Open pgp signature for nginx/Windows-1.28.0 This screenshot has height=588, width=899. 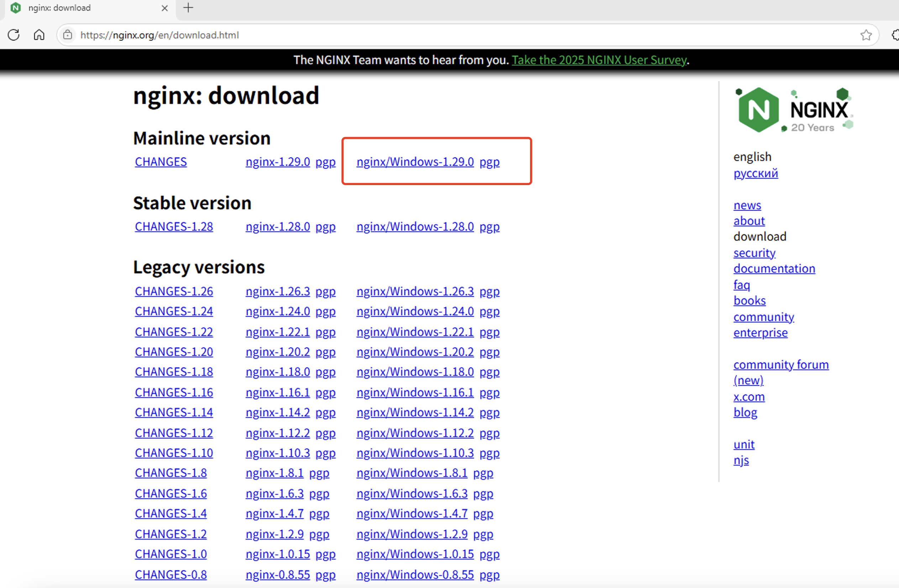click(x=490, y=227)
